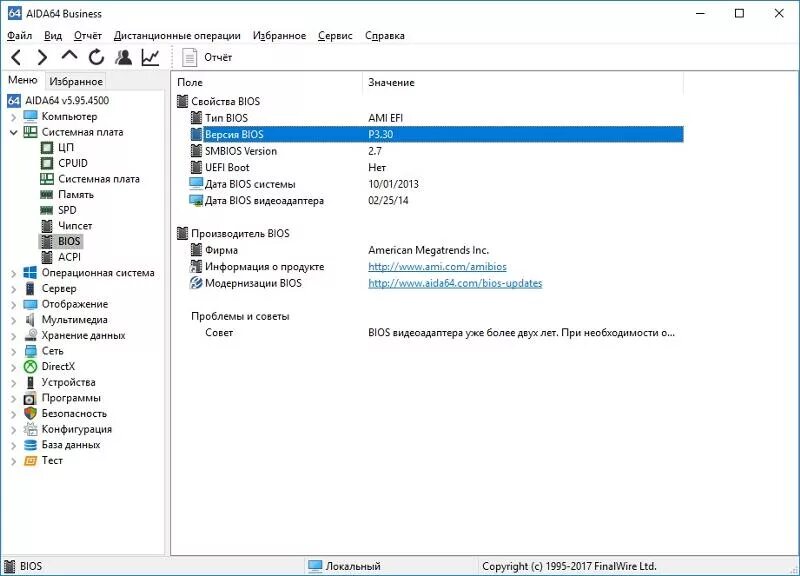Click the ЦП processor icon in tree
Screen dimensions: 800x576
click(x=46, y=147)
